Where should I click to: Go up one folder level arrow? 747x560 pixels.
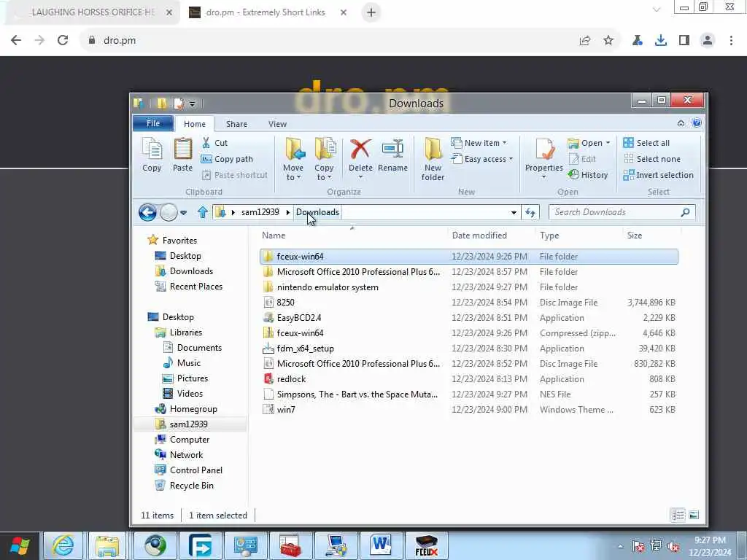pyautogui.click(x=203, y=212)
